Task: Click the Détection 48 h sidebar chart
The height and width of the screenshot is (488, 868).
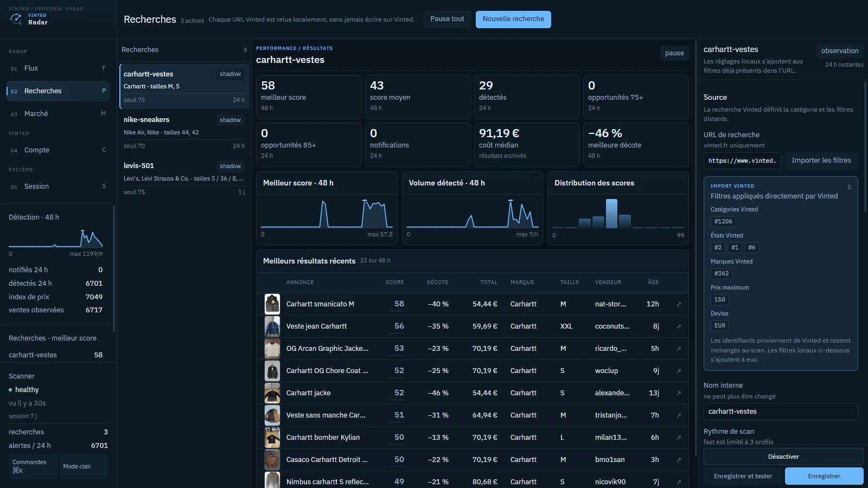Action: (x=55, y=239)
